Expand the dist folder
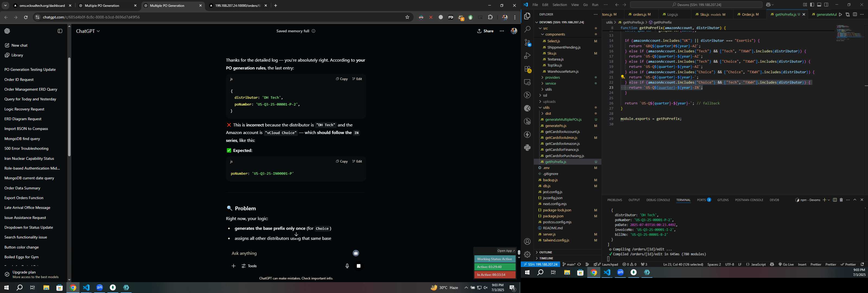The image size is (868, 293). [542, 114]
